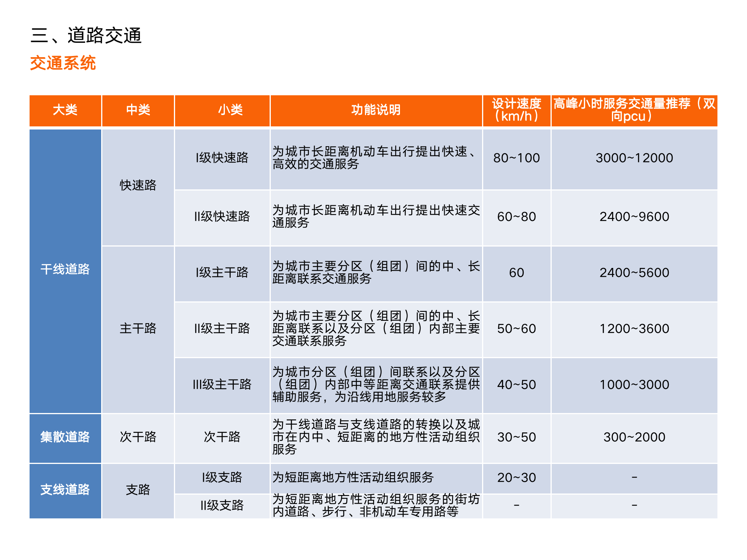Click the slide title 三、道路交通
This screenshot has height=560, width=747.
(86, 35)
